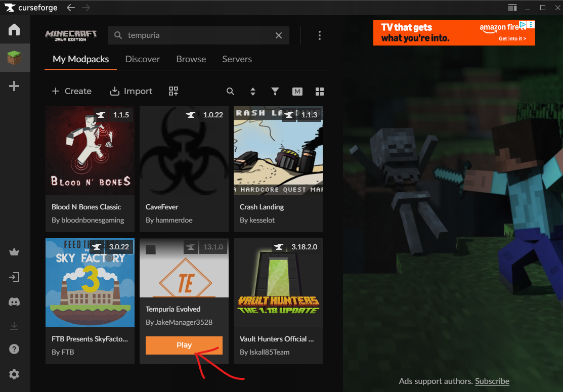Clear the tempuria search text
This screenshot has height=392, width=563.
click(x=279, y=35)
